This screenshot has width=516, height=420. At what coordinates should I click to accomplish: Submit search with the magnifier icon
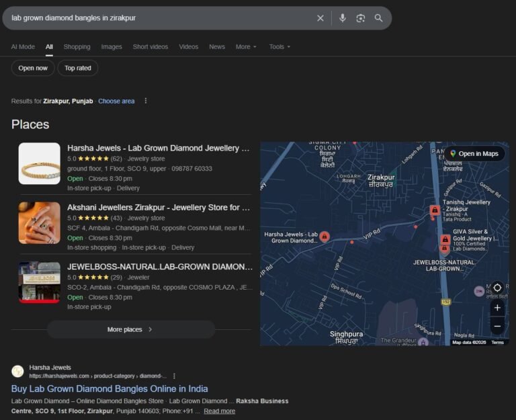(378, 18)
